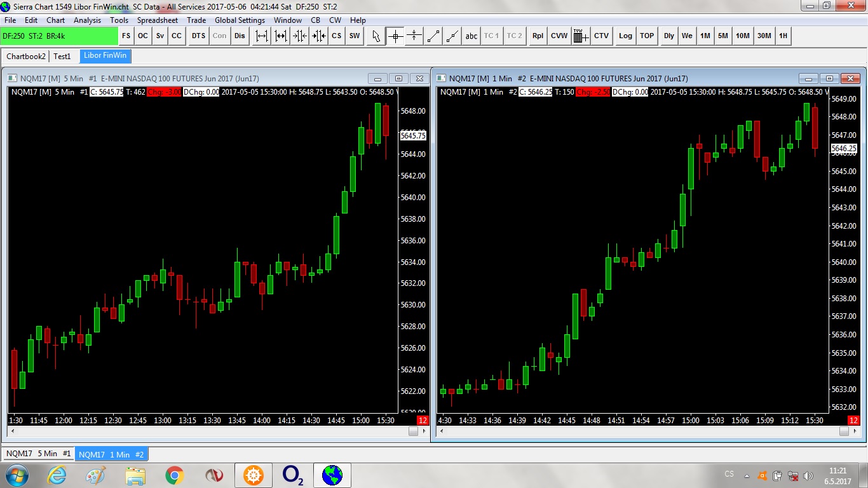Toggle the CTV chart trading button
This screenshot has width=868, height=488.
(x=601, y=36)
